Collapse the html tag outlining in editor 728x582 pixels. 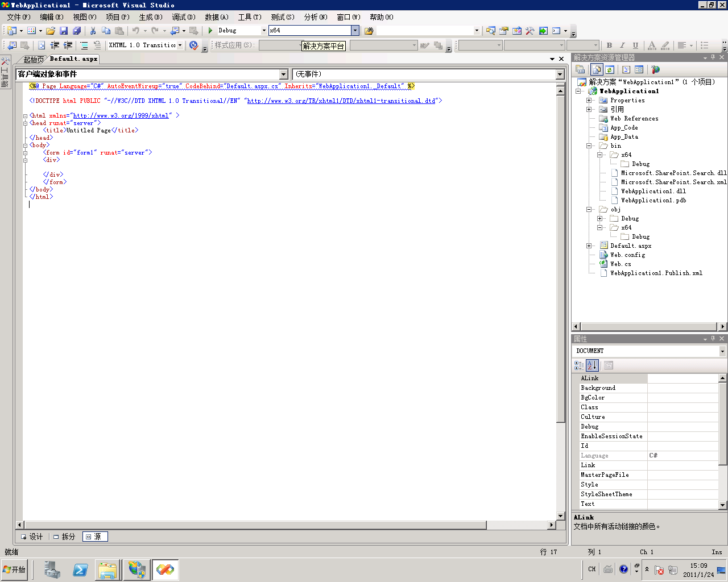coord(25,116)
